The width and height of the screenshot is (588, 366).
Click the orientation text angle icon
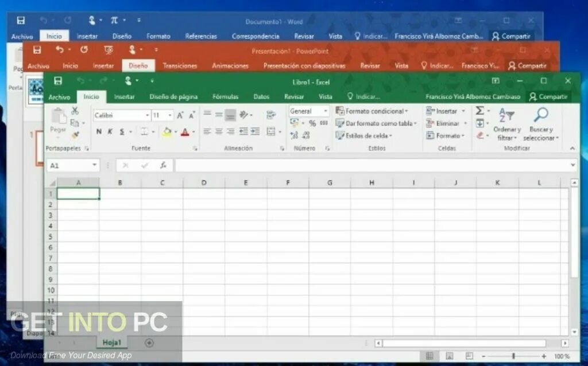(x=243, y=114)
